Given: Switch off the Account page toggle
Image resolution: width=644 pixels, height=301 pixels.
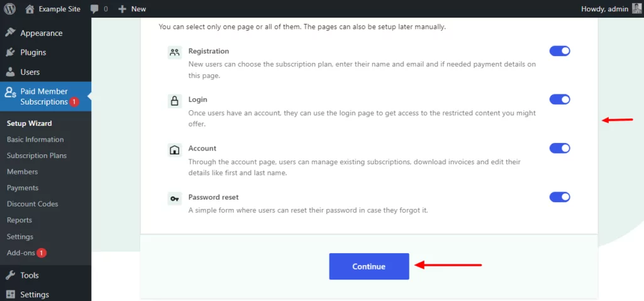Looking at the screenshot, I should (560, 148).
